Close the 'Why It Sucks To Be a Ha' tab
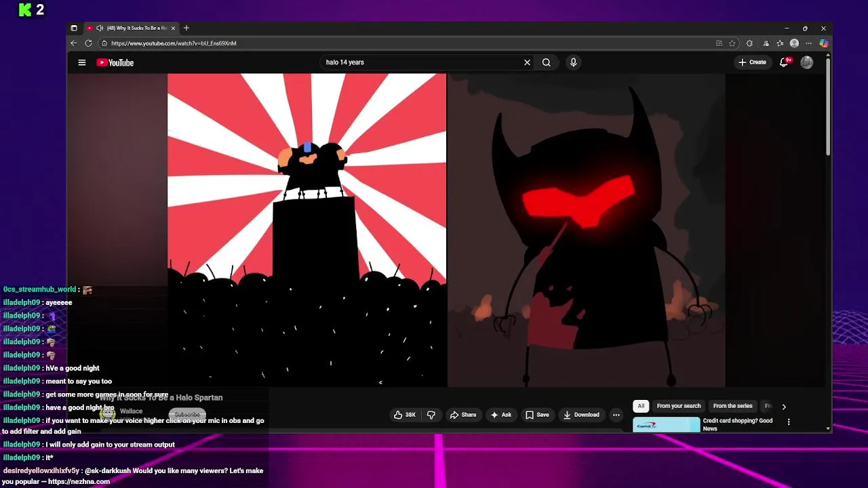Image resolution: width=868 pixels, height=488 pixels. tap(173, 28)
